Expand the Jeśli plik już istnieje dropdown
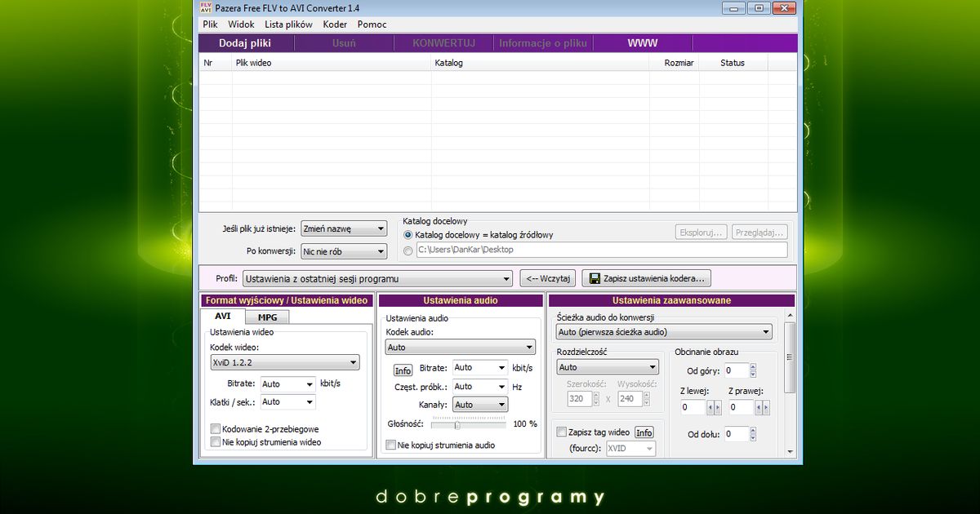Viewport: 980px width, 514px height. click(343, 229)
